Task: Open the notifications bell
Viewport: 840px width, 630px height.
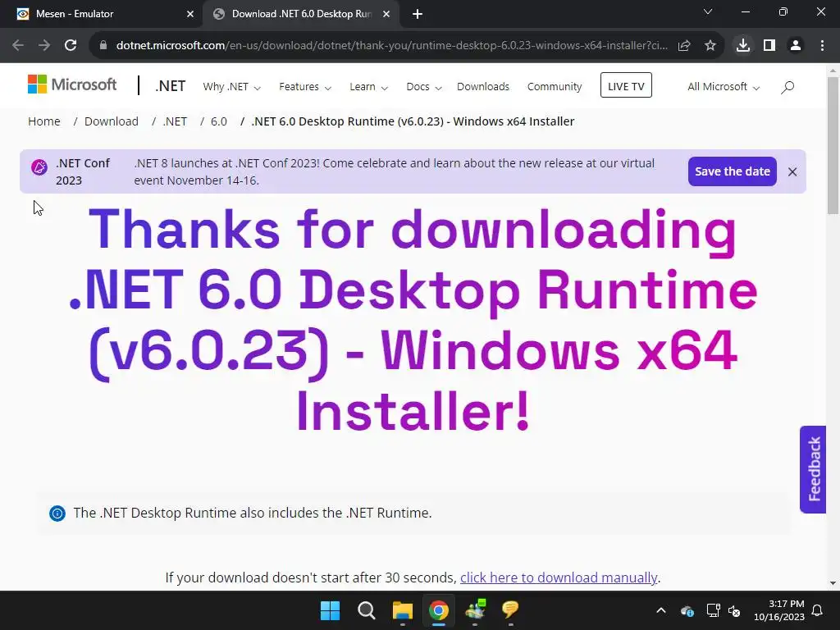Action: 818,610
